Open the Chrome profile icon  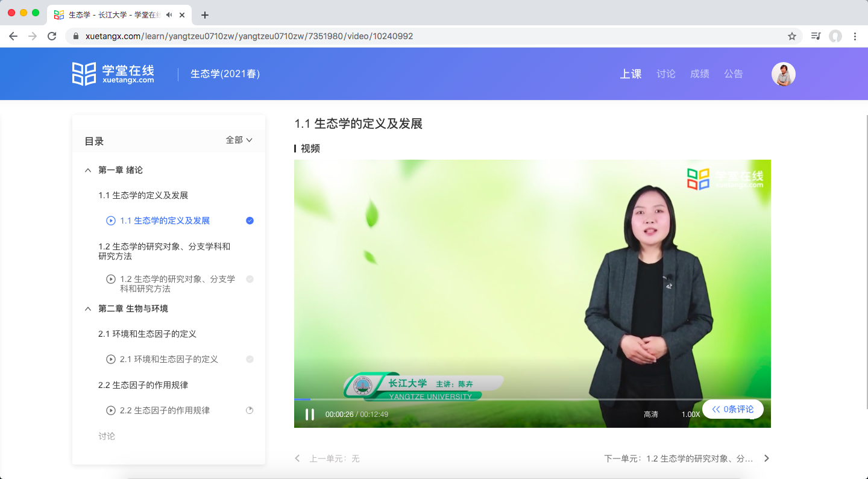[x=835, y=36]
